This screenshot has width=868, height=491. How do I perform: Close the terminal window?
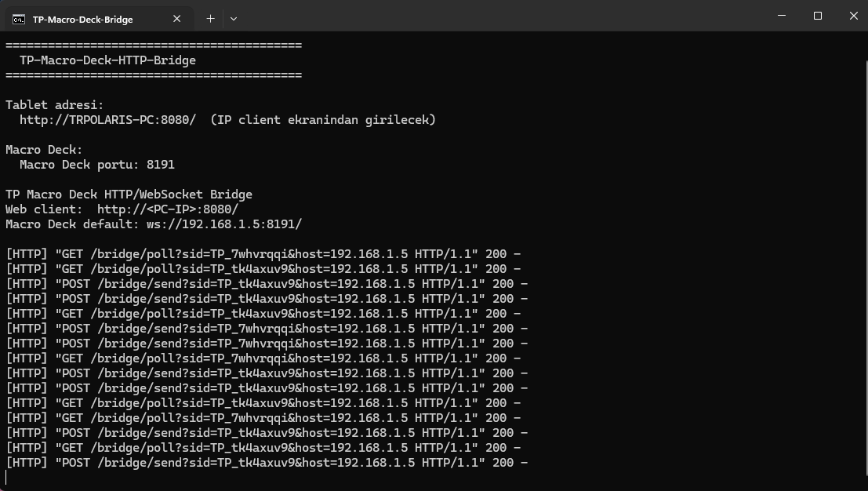(853, 16)
